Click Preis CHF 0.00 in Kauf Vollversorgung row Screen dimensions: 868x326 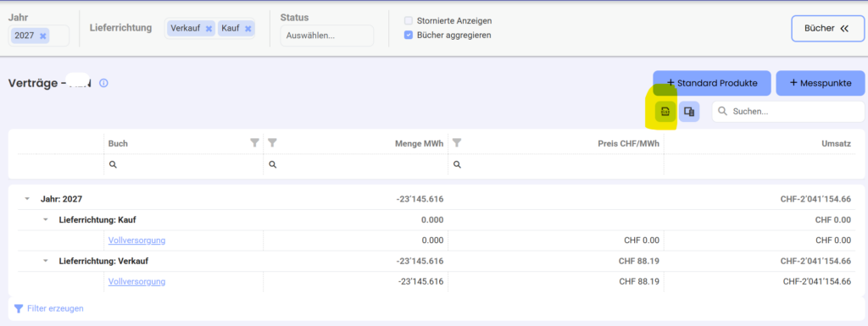pos(641,240)
